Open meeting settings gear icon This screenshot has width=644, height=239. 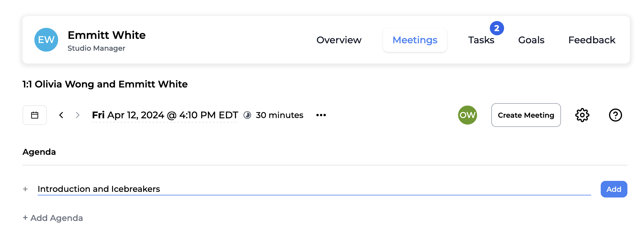point(582,115)
